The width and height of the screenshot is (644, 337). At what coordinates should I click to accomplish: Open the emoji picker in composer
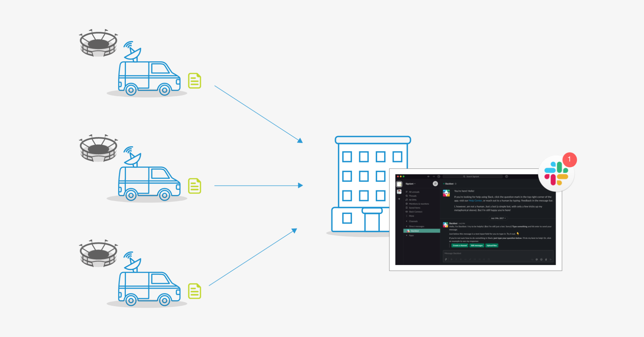pyautogui.click(x=541, y=259)
